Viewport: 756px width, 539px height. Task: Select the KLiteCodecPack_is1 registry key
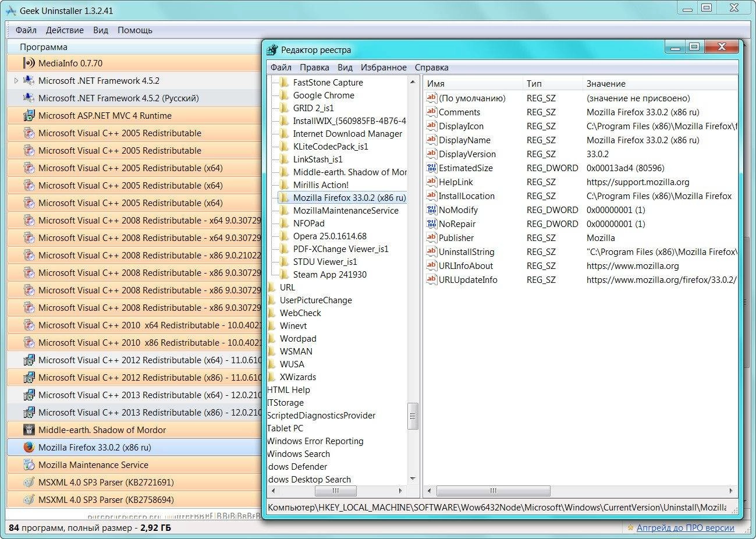click(331, 146)
